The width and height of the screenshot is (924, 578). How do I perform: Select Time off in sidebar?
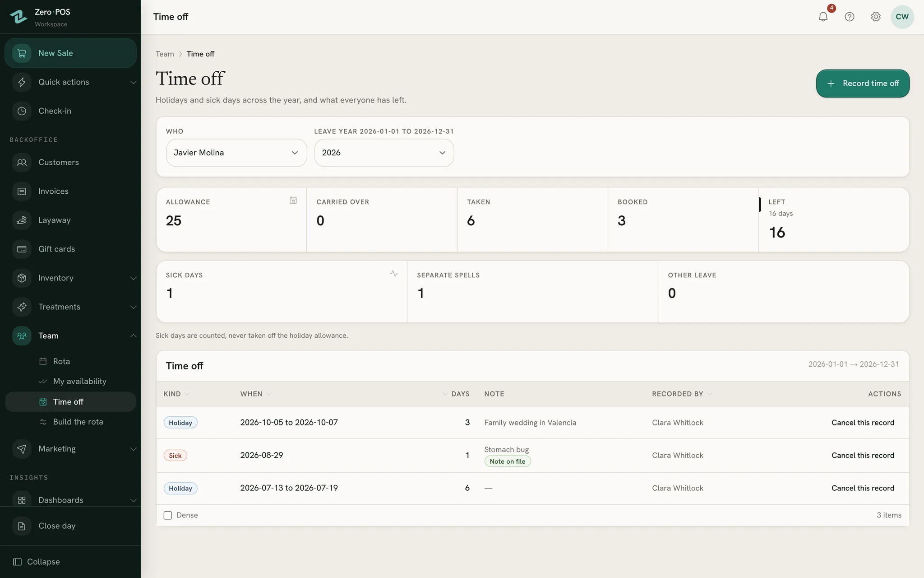point(70,402)
